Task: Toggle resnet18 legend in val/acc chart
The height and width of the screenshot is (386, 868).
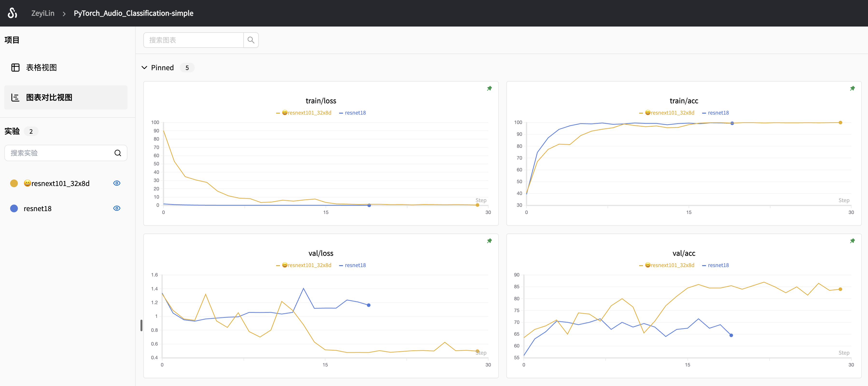Action: 715,265
